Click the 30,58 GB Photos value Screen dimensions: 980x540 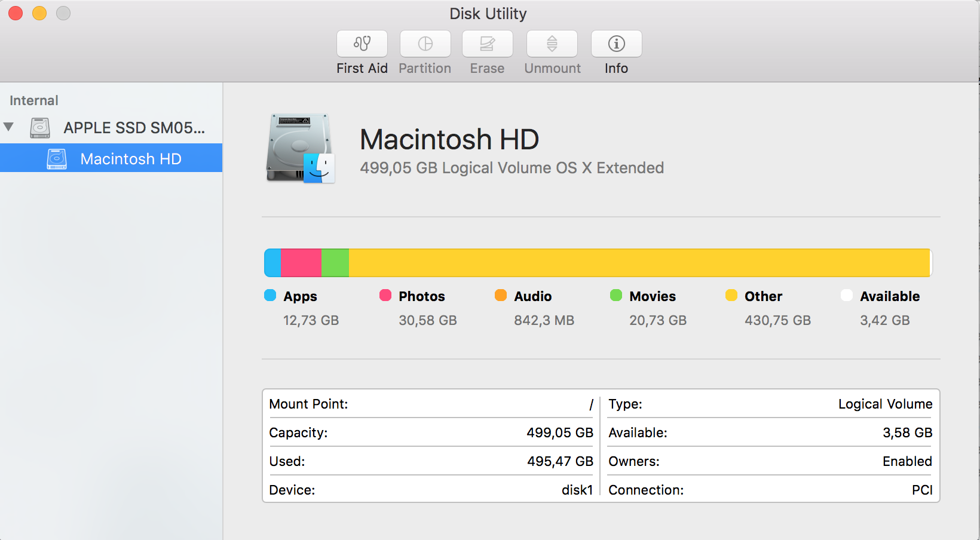[428, 321]
